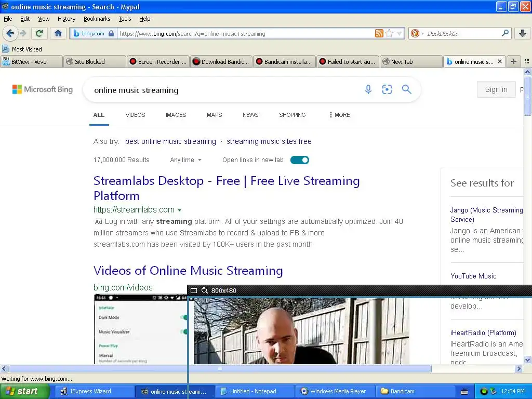This screenshot has height=399, width=532.
Task: Select the IMAGES search category
Action: (176, 115)
